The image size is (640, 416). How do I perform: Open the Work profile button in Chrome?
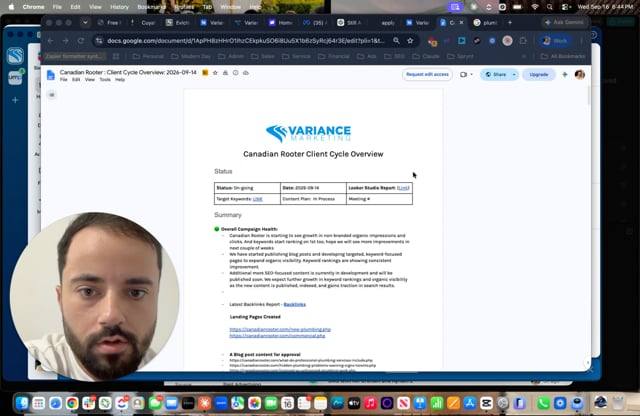pyautogui.click(x=555, y=41)
